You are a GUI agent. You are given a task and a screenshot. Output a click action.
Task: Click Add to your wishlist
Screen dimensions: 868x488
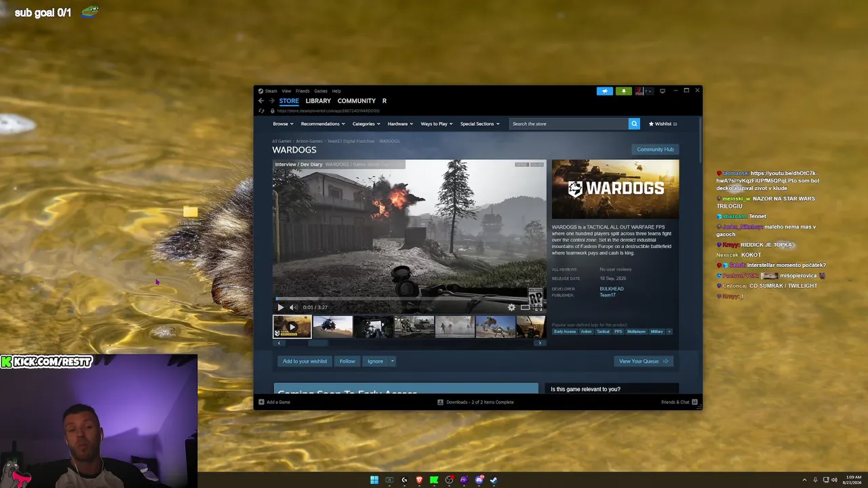coord(304,361)
